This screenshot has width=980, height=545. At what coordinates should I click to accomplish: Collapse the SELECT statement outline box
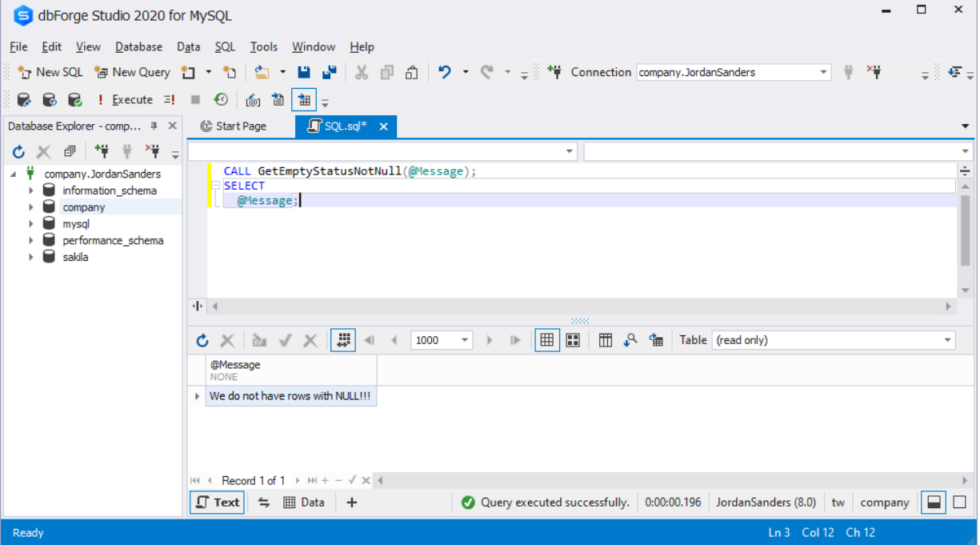215,186
